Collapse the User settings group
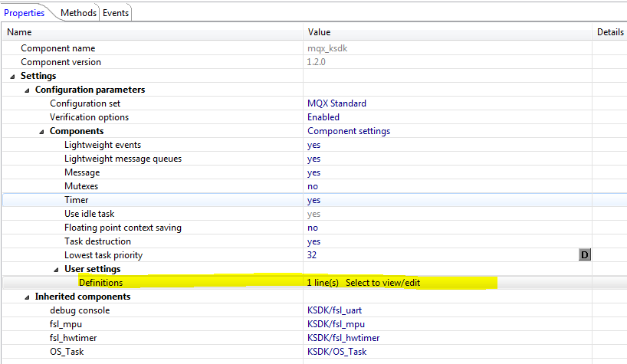This screenshot has width=627, height=364. (57, 269)
